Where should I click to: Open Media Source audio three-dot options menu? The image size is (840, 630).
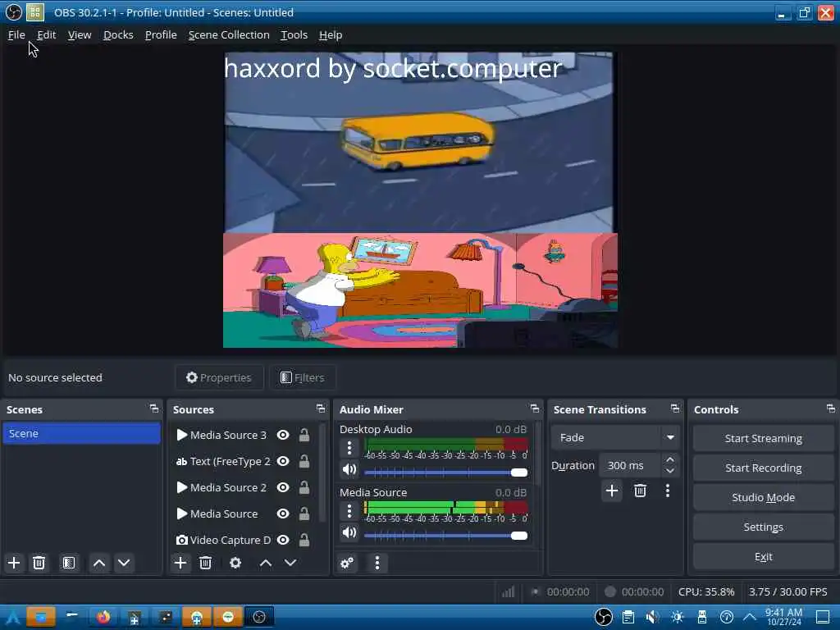click(x=349, y=511)
